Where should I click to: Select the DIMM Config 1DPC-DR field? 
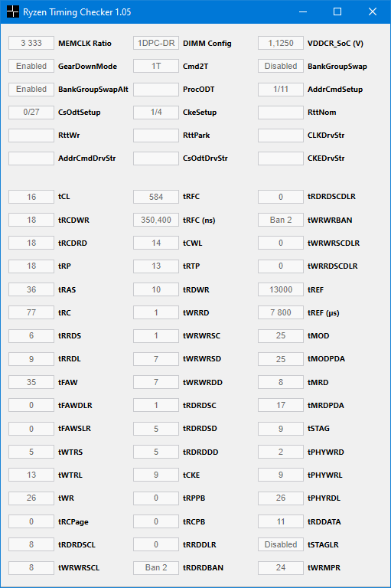pos(156,43)
